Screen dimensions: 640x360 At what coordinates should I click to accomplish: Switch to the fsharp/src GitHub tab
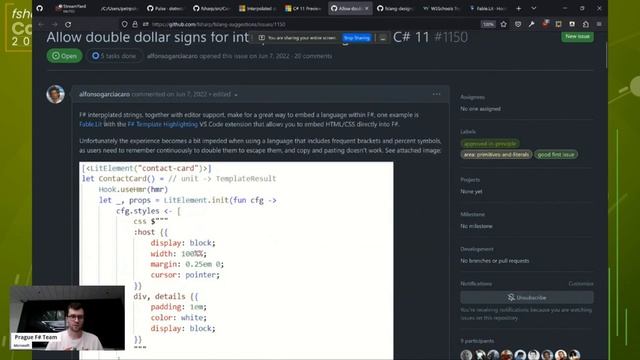(x=211, y=8)
